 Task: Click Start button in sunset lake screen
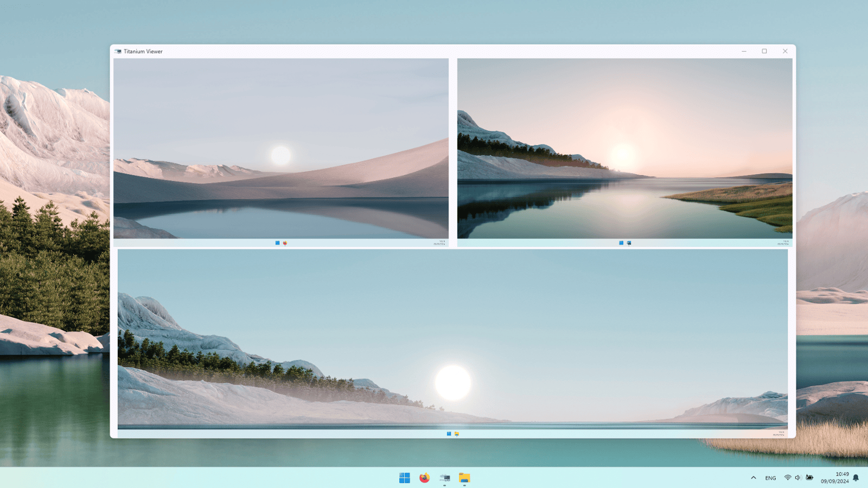coord(621,243)
